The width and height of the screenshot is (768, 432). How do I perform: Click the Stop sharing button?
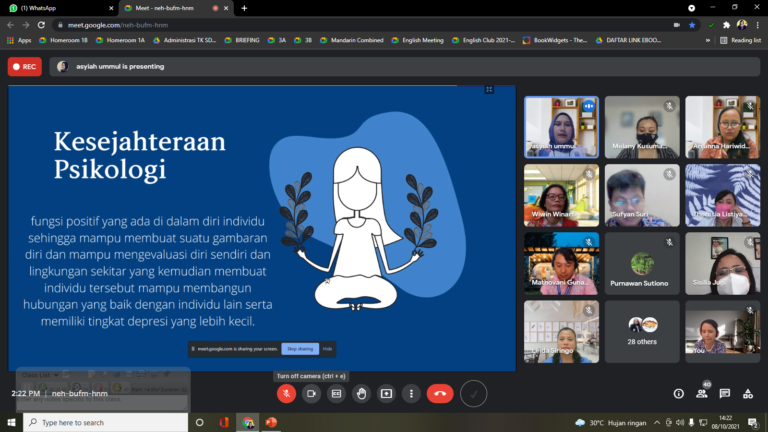300,349
